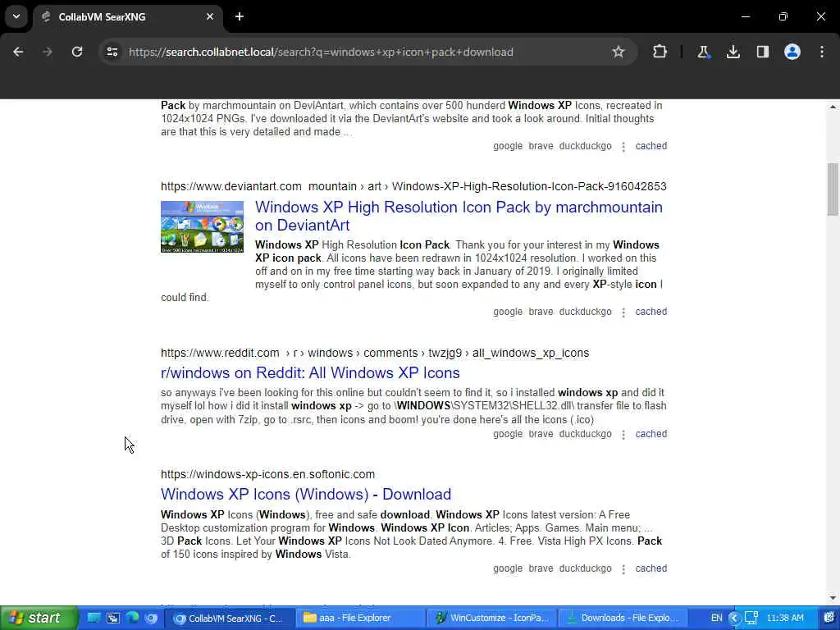
Task: Open the DeviantArt icon pack thumbnail
Action: [x=202, y=226]
